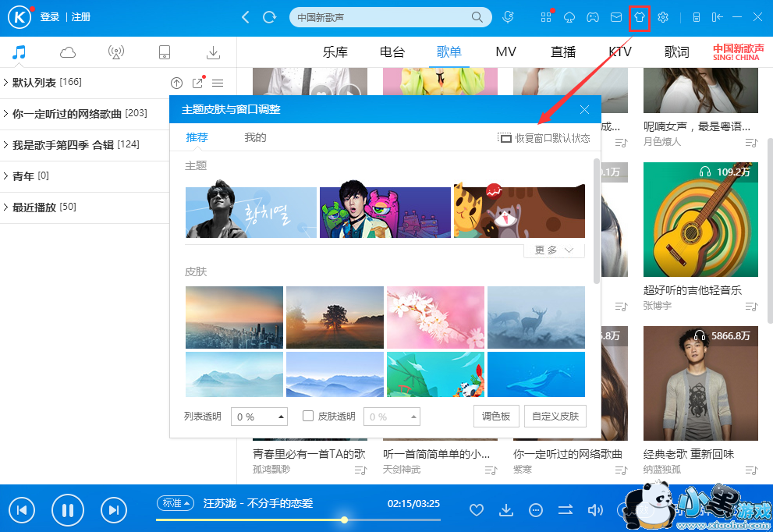The width and height of the screenshot is (773, 532).
Task: Favorite the current song with heart icon
Action: (x=477, y=510)
